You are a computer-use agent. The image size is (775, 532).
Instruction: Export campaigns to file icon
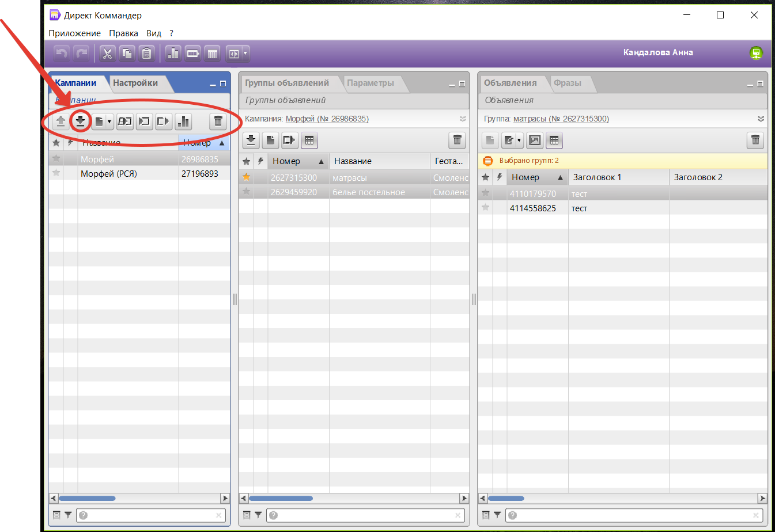click(164, 121)
